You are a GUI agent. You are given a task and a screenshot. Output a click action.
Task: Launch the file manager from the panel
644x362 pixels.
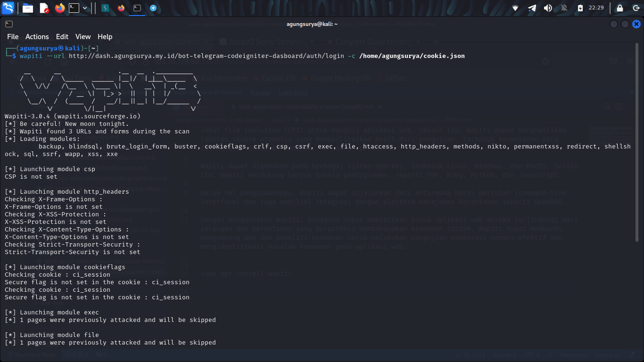click(28, 8)
